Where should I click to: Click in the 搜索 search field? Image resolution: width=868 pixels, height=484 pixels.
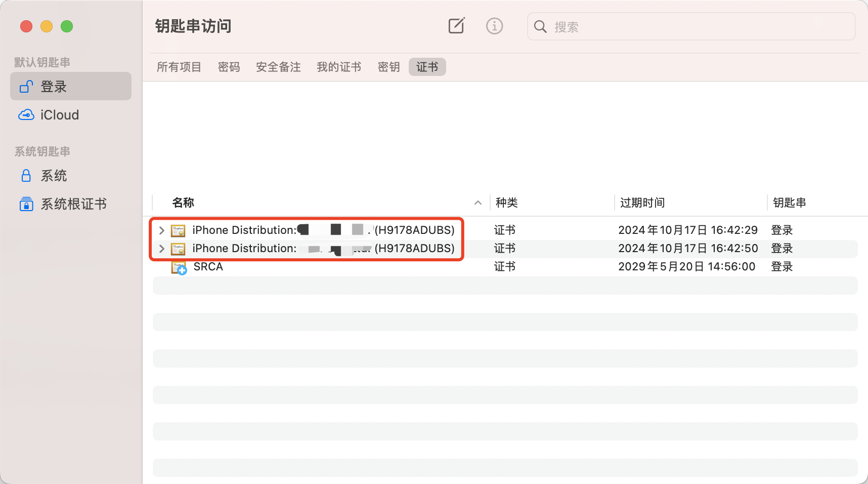(691, 27)
